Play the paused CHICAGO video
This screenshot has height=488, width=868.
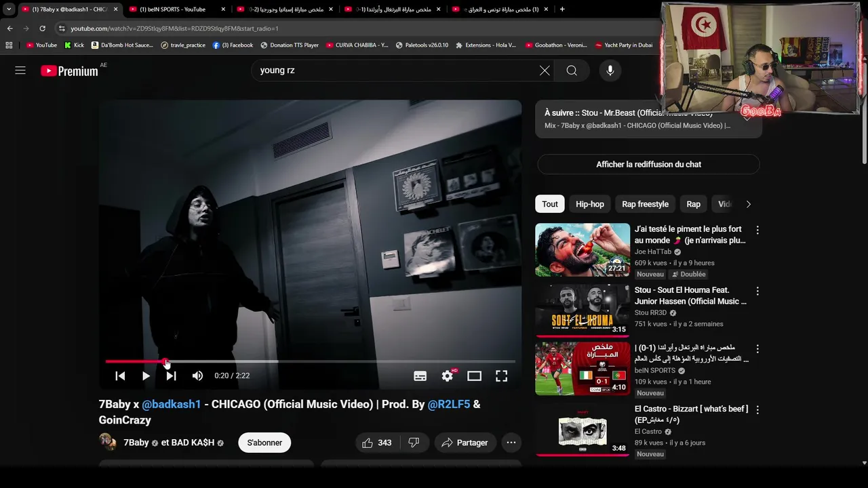point(146,375)
